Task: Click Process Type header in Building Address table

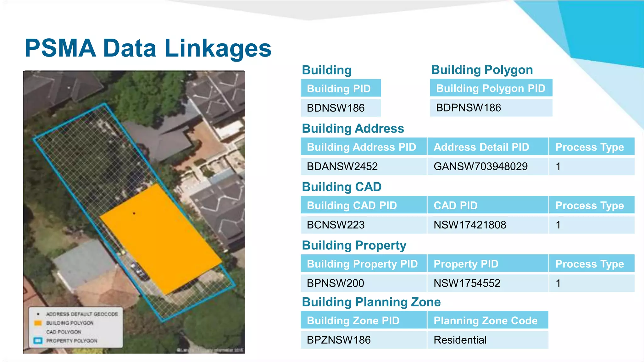Action: point(592,146)
